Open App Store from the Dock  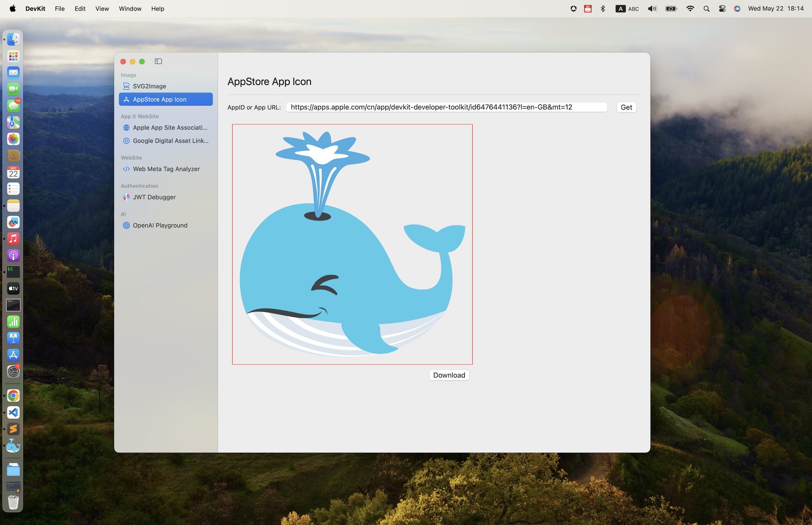13,355
